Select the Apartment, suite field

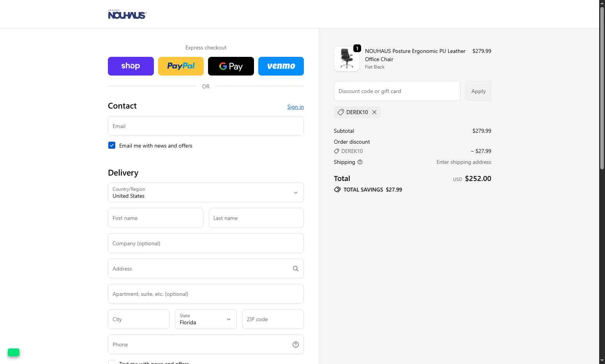(206, 294)
